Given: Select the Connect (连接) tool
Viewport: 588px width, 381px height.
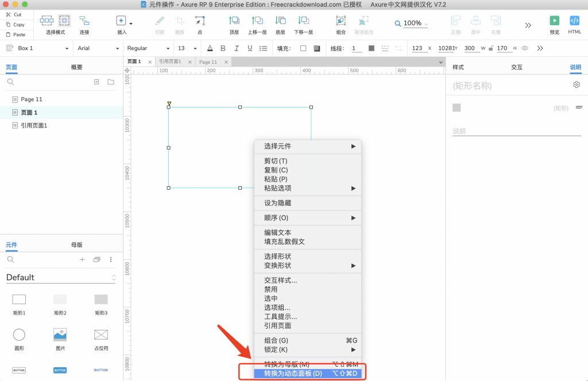Looking at the screenshot, I should (84, 21).
